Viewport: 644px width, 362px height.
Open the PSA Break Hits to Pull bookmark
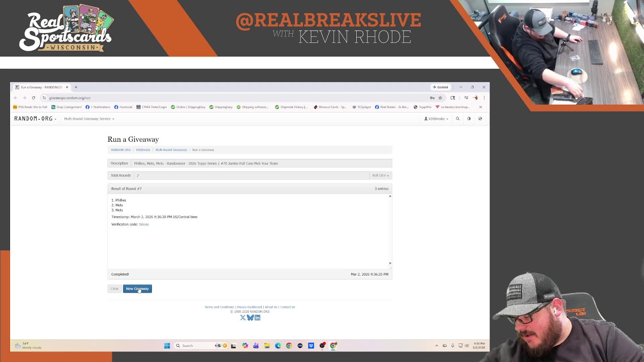(30, 107)
